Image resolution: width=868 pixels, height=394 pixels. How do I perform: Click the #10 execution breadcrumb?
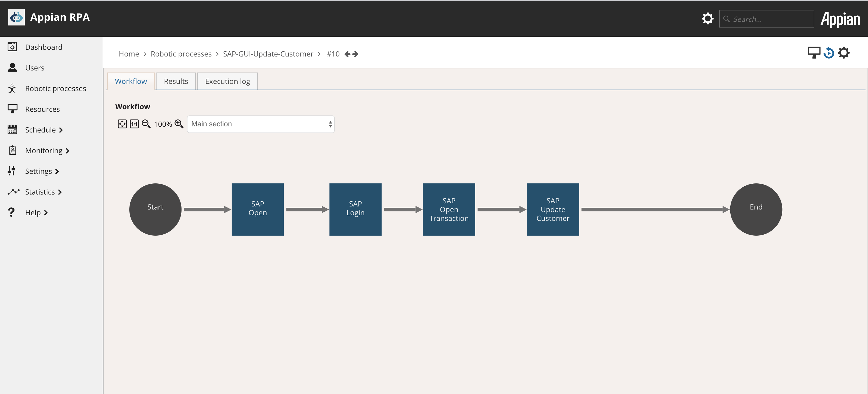333,54
